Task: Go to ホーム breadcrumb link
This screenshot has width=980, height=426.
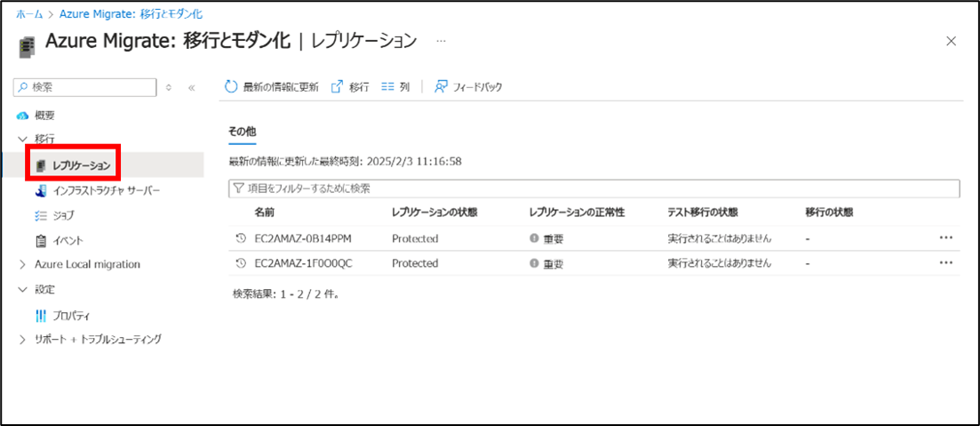Action: tap(29, 13)
